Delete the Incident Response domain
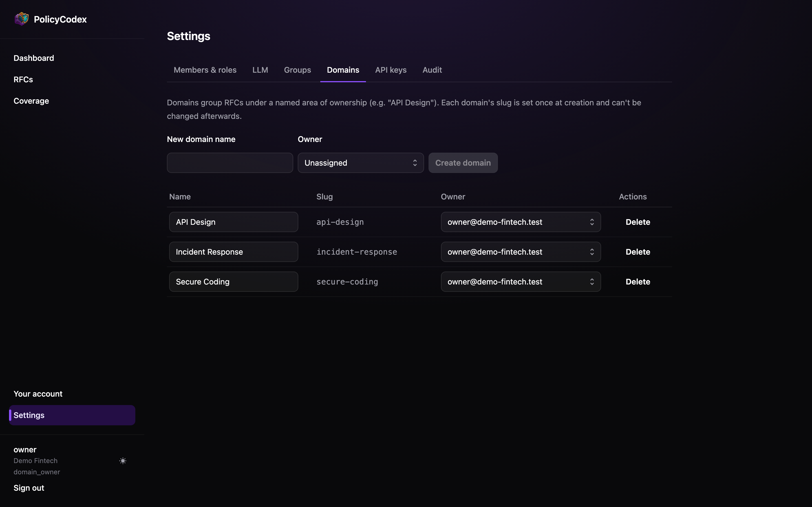The height and width of the screenshot is (507, 812). click(638, 252)
